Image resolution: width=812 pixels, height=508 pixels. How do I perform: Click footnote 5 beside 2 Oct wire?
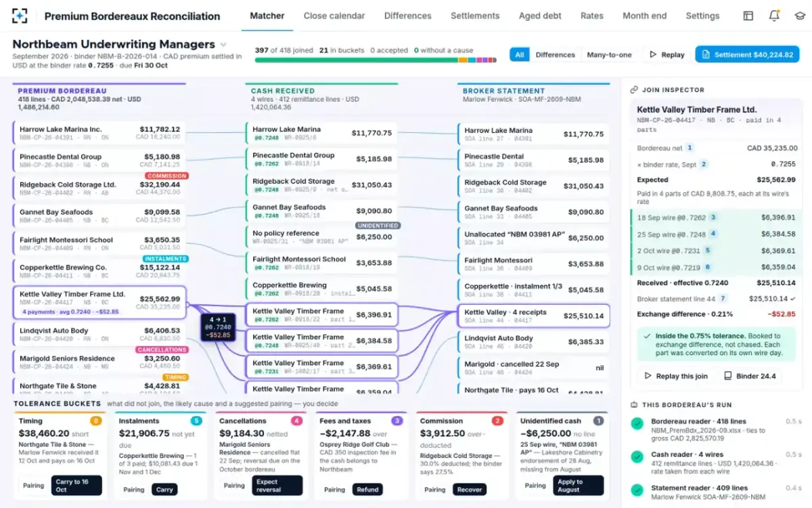pyautogui.click(x=708, y=250)
